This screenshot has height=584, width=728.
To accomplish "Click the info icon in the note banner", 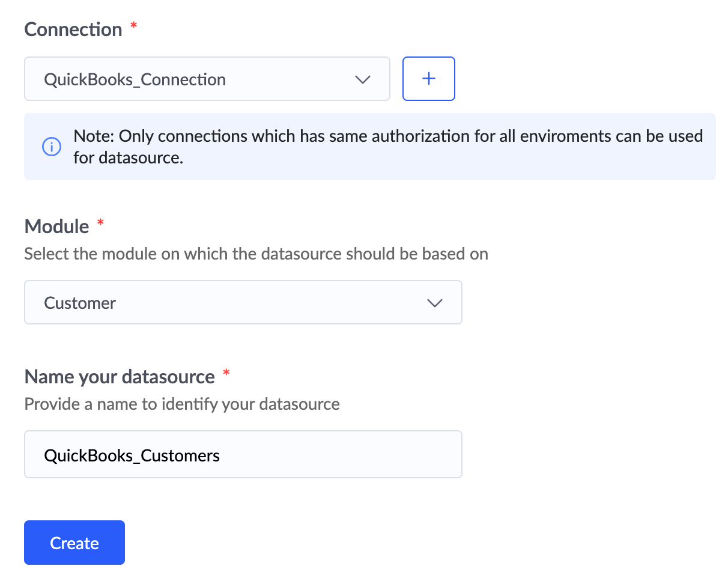I will coord(51,147).
